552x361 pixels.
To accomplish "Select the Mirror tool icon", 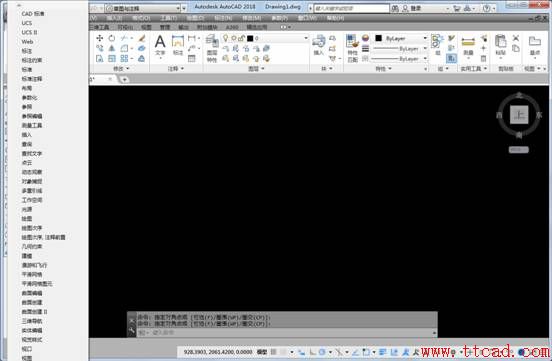I will click(112, 48).
